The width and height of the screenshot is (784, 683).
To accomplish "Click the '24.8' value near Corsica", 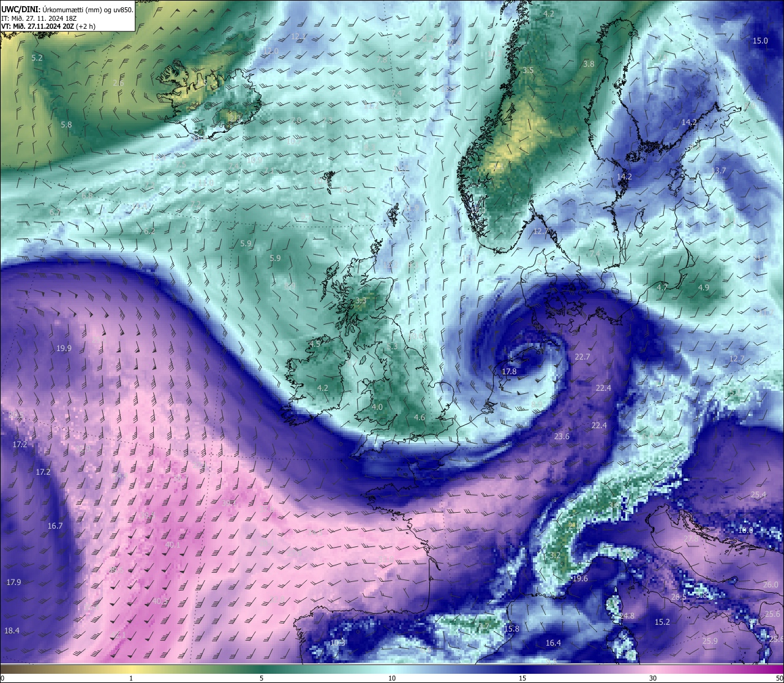I will (627, 616).
